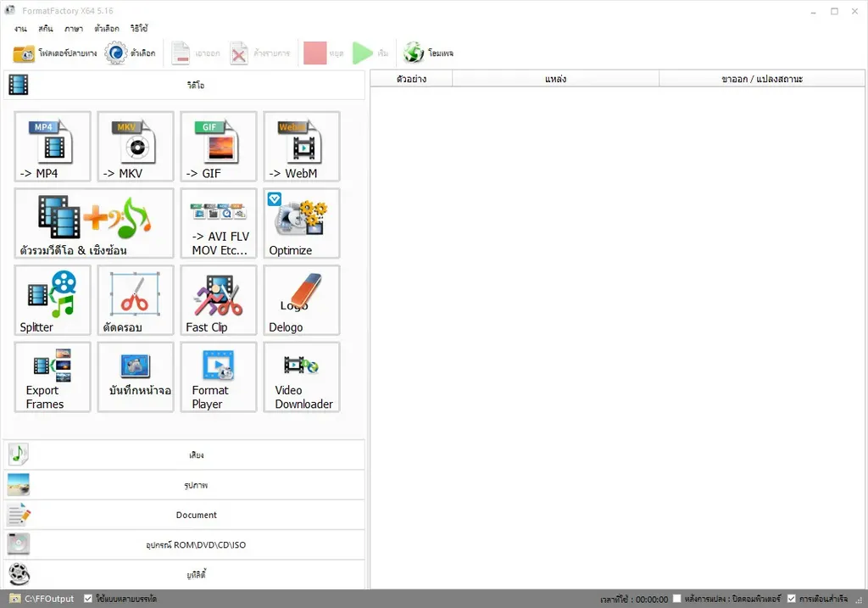Collapse the Video section header

[184, 85]
